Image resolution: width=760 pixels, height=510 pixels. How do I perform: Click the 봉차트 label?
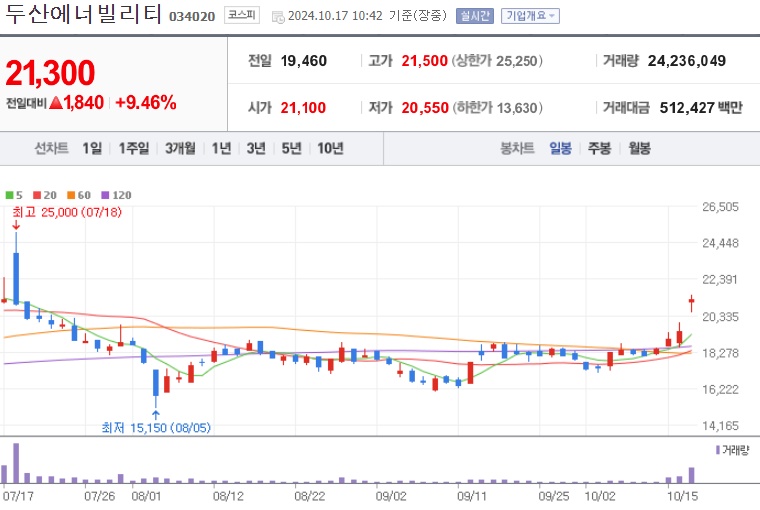click(517, 148)
